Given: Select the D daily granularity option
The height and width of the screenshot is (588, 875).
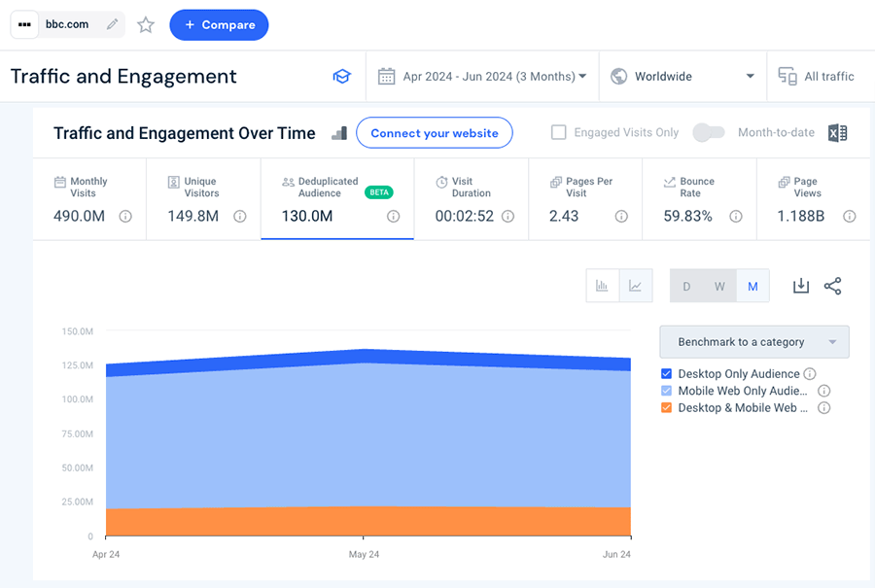Looking at the screenshot, I should pos(686,286).
